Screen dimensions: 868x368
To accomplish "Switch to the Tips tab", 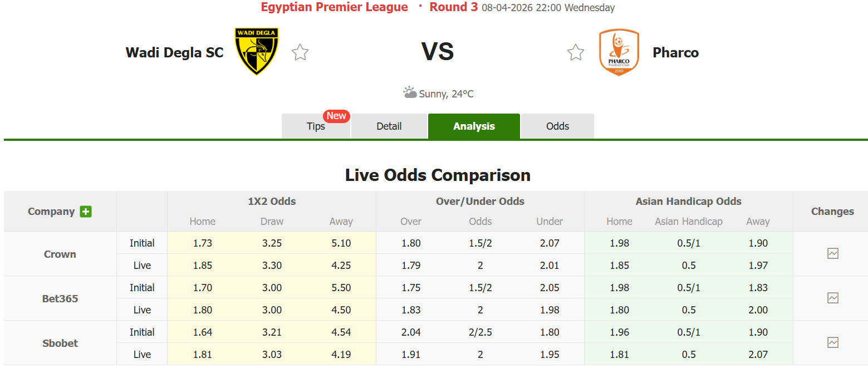I will tap(316, 126).
